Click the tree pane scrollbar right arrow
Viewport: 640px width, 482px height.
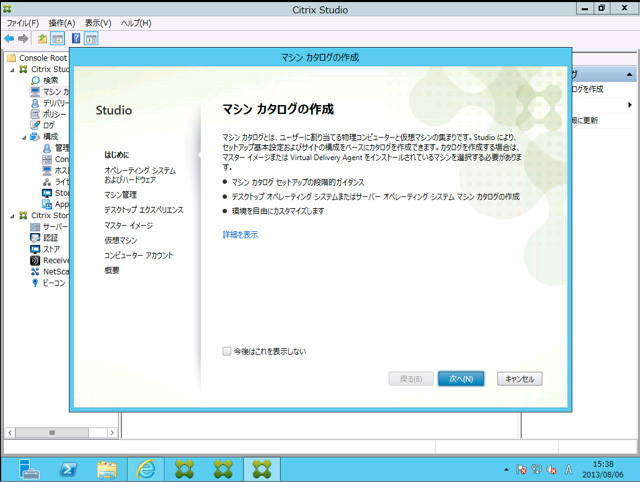(x=112, y=433)
